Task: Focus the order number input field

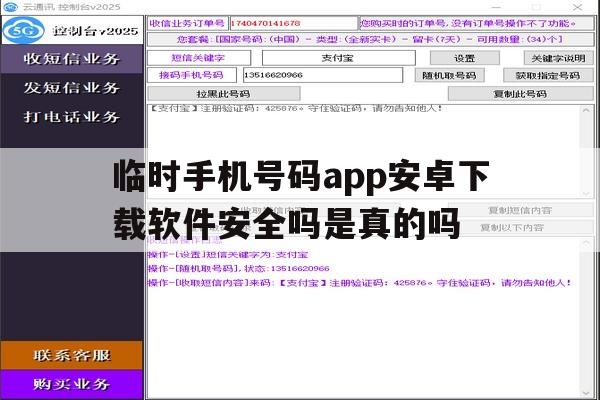Action: click(293, 23)
